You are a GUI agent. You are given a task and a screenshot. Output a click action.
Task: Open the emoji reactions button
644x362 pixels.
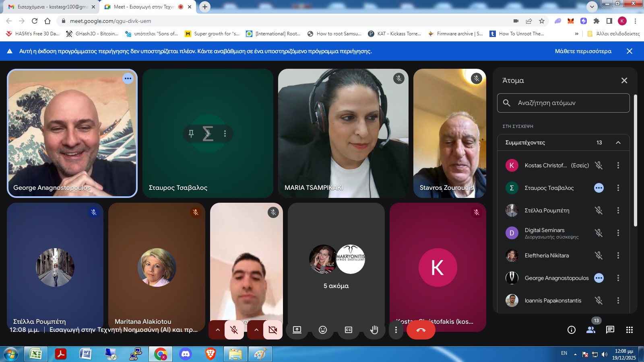[323, 330]
